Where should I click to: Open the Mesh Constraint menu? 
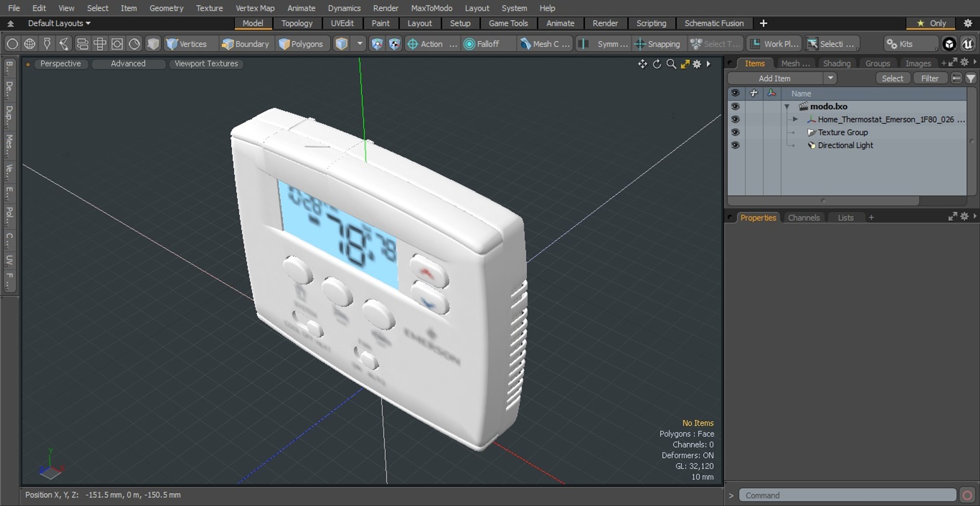click(x=545, y=44)
